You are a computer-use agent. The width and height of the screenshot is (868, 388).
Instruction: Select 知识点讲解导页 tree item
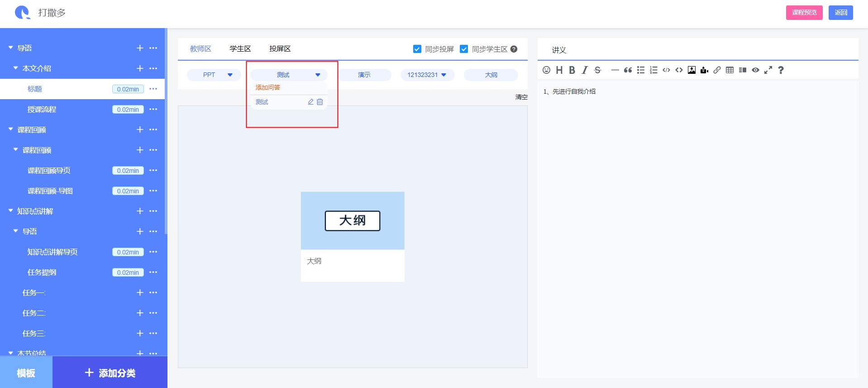[x=52, y=252]
